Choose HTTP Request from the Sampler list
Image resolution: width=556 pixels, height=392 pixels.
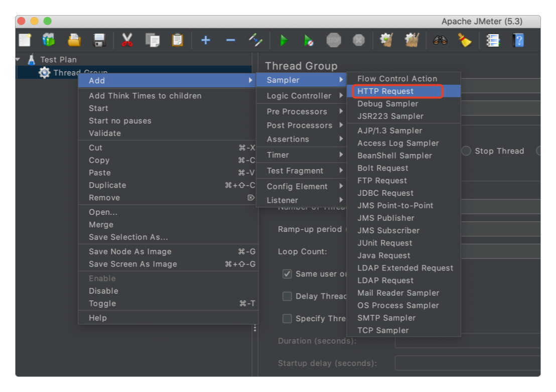click(404, 91)
